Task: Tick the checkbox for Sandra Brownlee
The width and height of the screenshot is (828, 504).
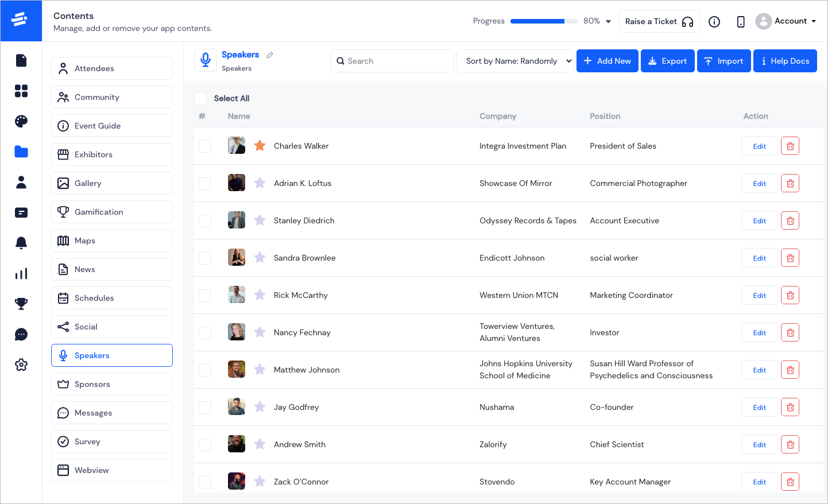Action: [205, 258]
